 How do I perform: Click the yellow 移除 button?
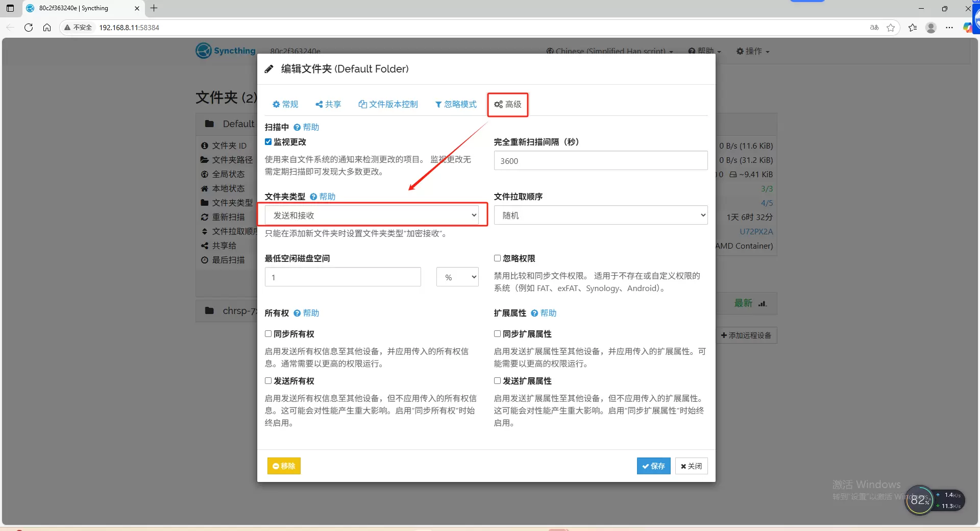[x=284, y=466]
